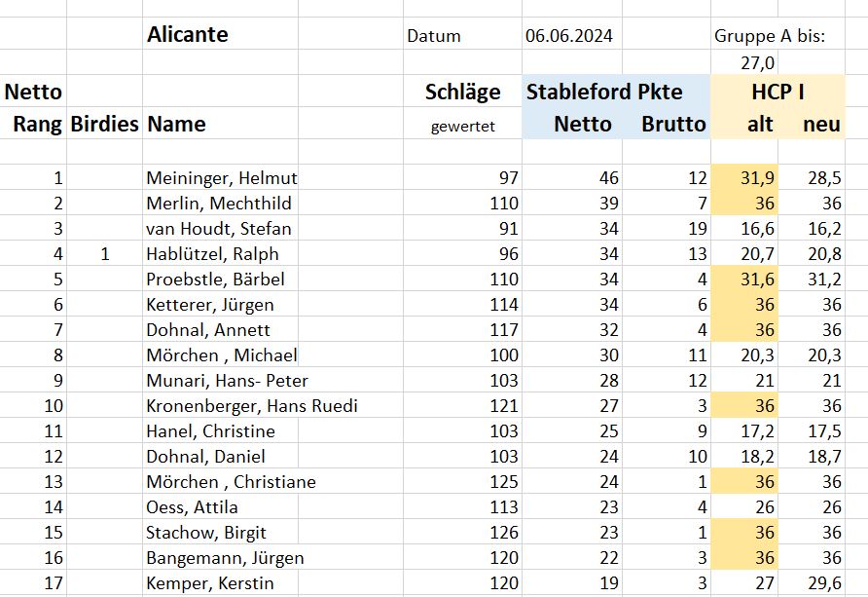
Task: Click Stachow, Birgit's netto points 23
Action: pos(609,533)
